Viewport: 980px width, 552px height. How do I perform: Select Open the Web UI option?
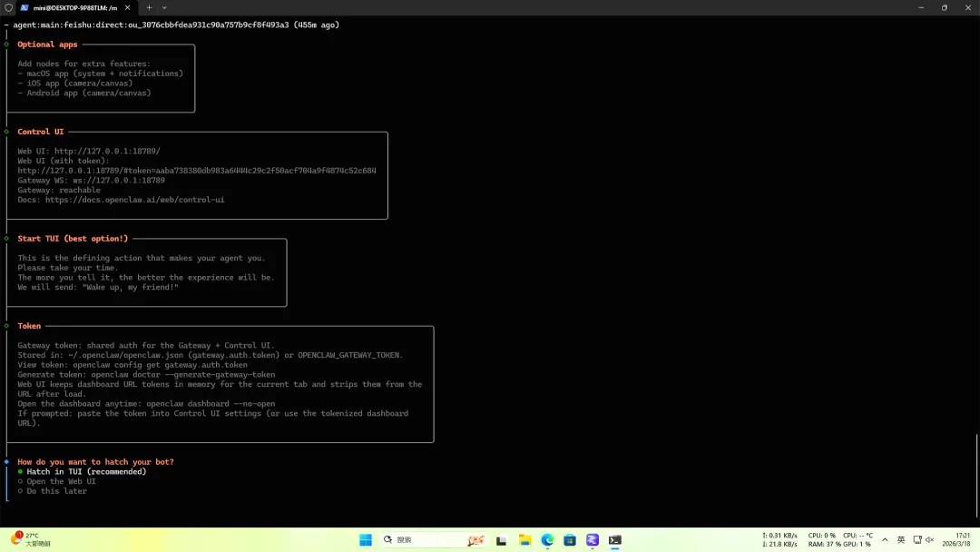tap(57, 481)
